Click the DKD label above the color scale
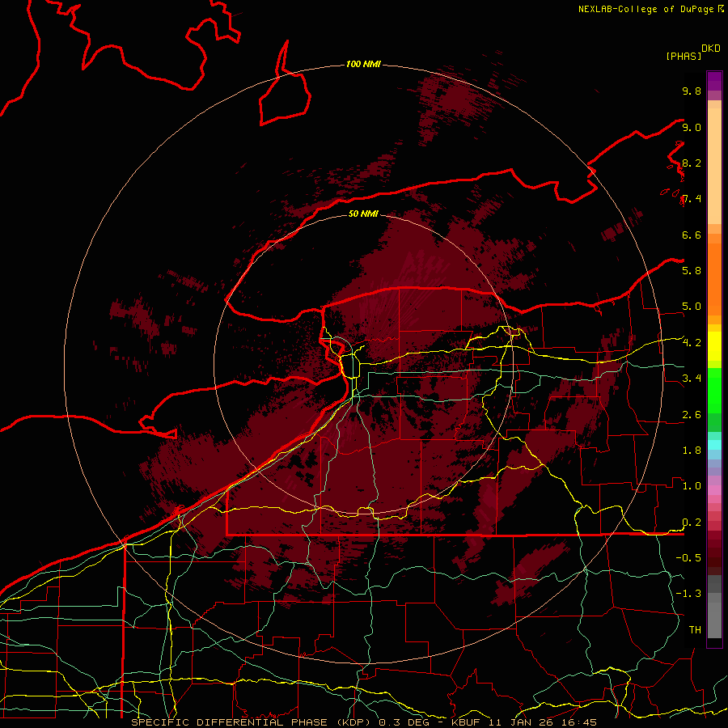The image size is (728, 728). (711, 48)
